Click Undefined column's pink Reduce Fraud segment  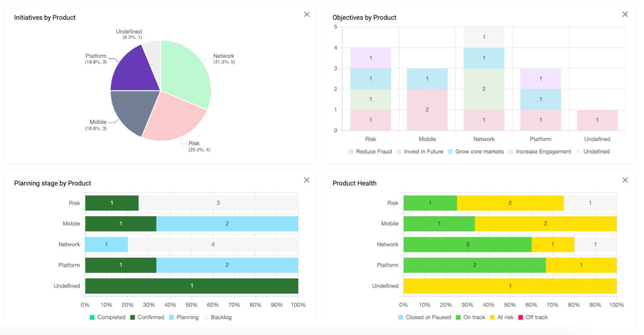click(597, 120)
